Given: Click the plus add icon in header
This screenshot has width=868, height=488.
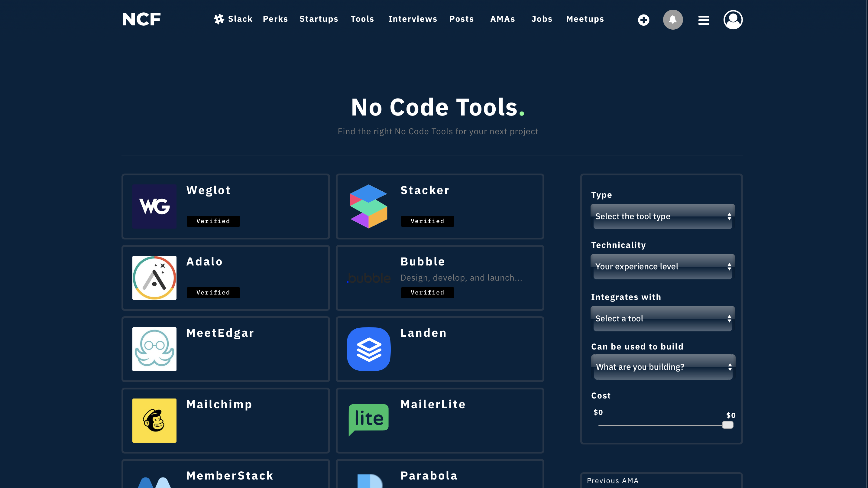Looking at the screenshot, I should (x=643, y=20).
